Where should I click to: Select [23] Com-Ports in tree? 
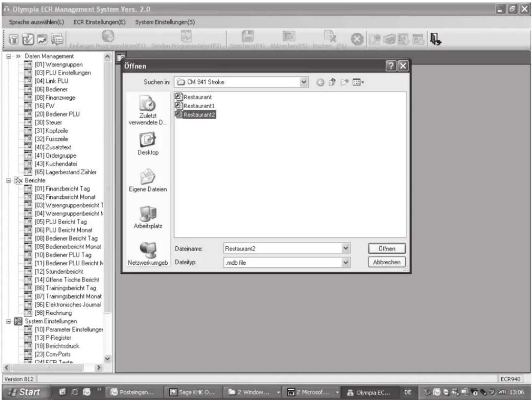click(53, 354)
